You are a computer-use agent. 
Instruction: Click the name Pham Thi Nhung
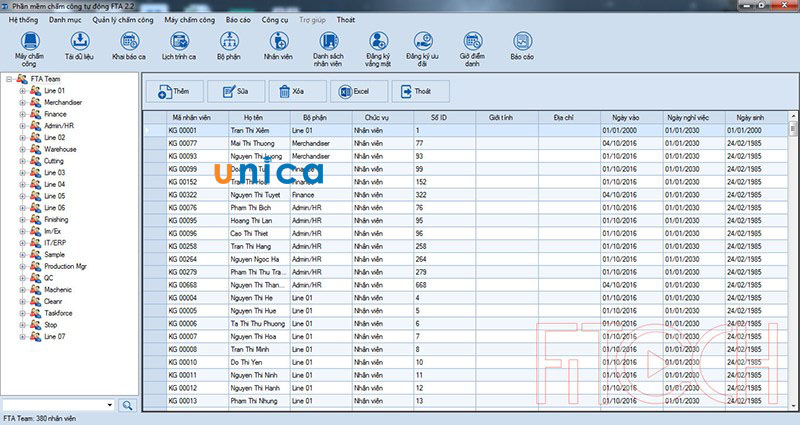click(x=254, y=401)
